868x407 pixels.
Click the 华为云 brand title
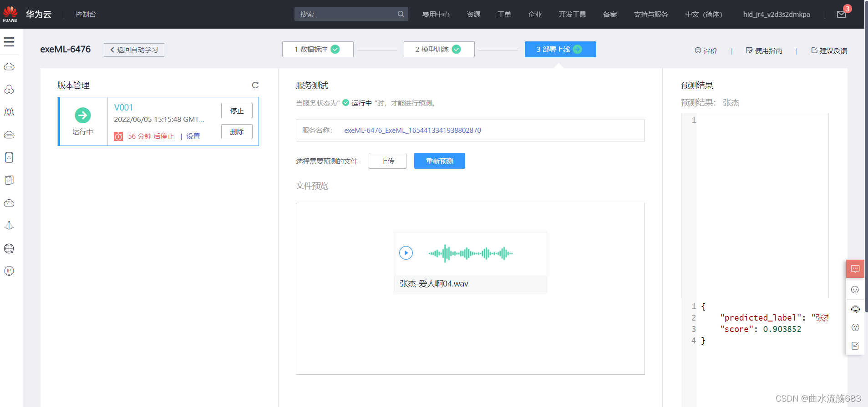[39, 14]
